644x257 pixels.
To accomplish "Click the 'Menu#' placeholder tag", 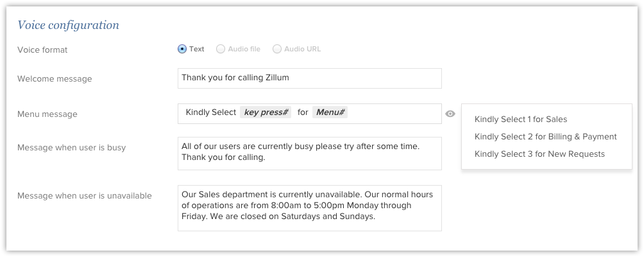I will point(330,112).
